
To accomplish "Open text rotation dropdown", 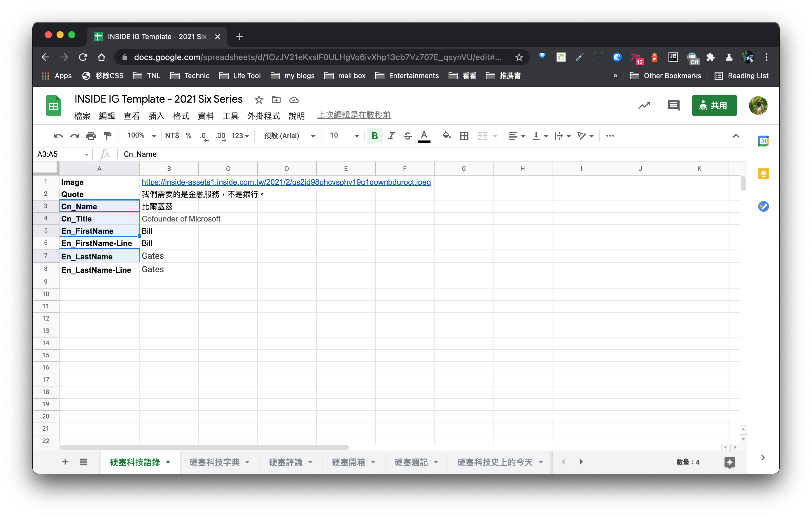I will point(585,136).
